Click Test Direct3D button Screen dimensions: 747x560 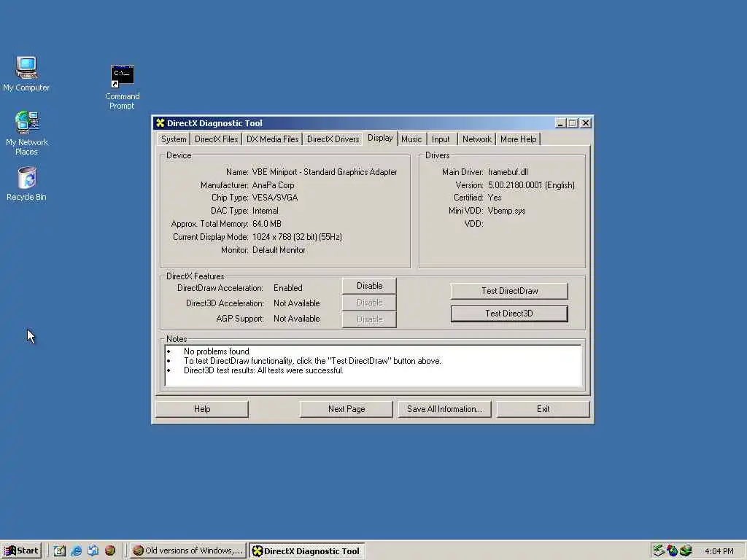[x=509, y=314]
